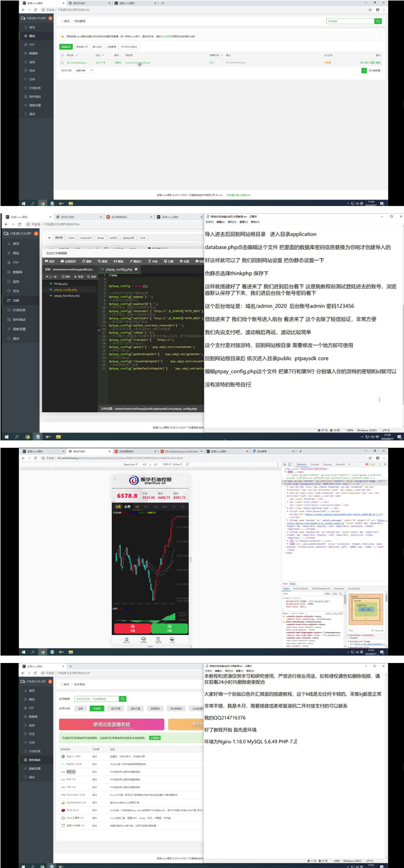Click the Search (搜索) tool in file editor toolbar
The image size is (404, 868).
pos(103,261)
